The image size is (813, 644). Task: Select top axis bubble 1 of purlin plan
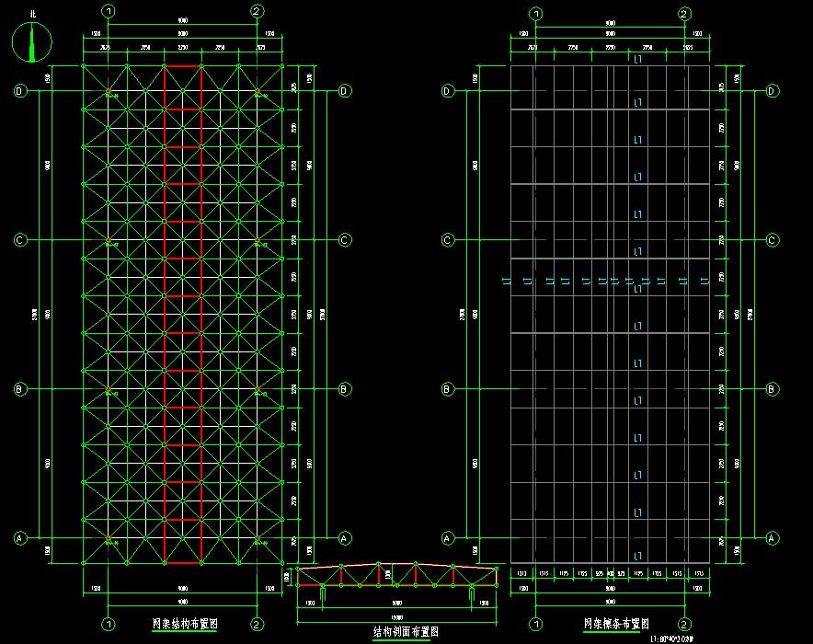535,14
